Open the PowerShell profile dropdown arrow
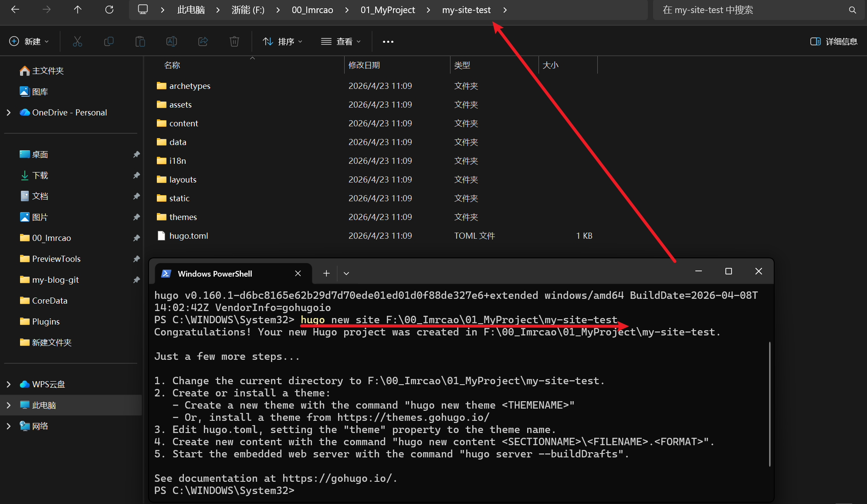 [346, 274]
